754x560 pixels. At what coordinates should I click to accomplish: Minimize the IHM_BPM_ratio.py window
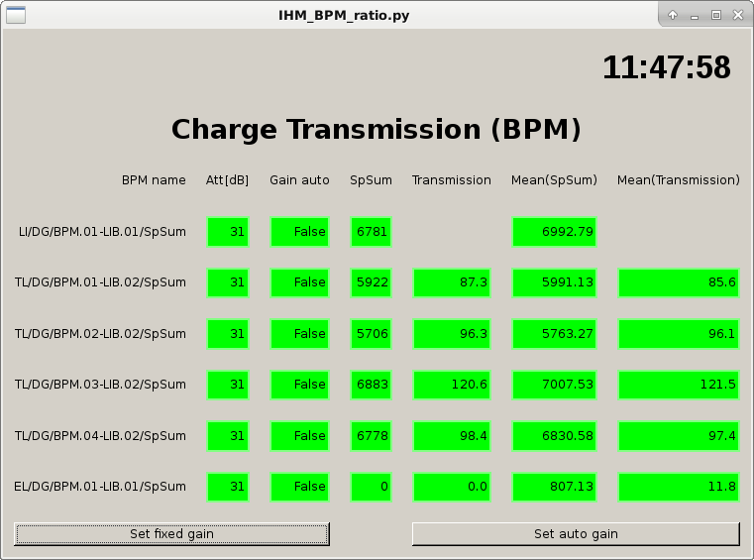(695, 15)
